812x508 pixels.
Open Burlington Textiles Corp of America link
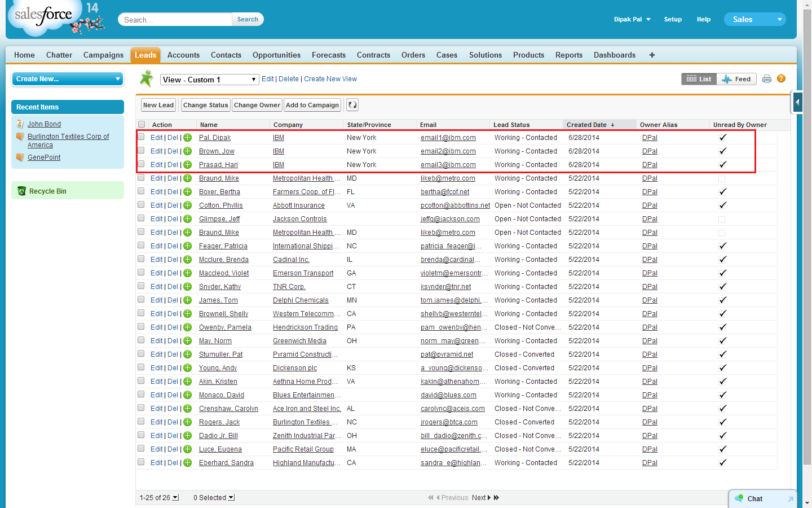click(68, 141)
